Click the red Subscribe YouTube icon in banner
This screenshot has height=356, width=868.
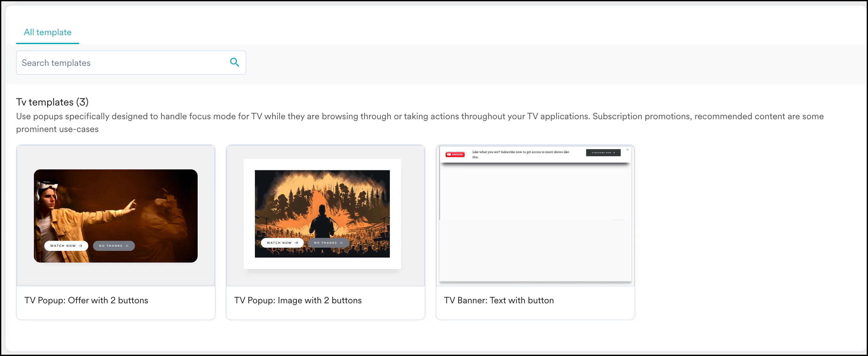point(455,155)
